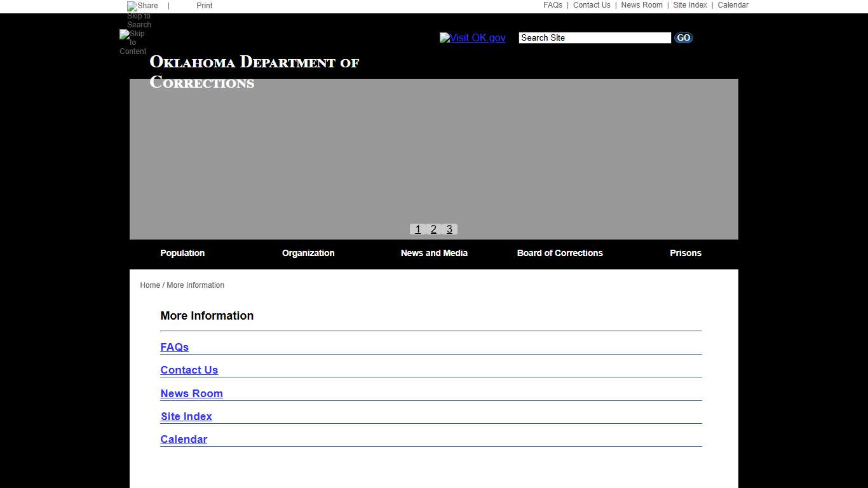Switch to slide 1 in banner
The width and height of the screenshot is (868, 488).
(x=417, y=229)
